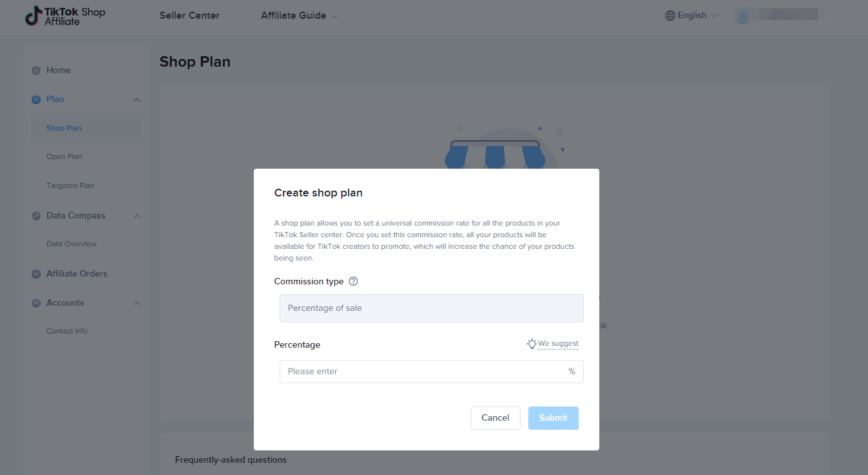Click the user profile avatar
The width and height of the screenshot is (868, 475).
click(x=742, y=16)
